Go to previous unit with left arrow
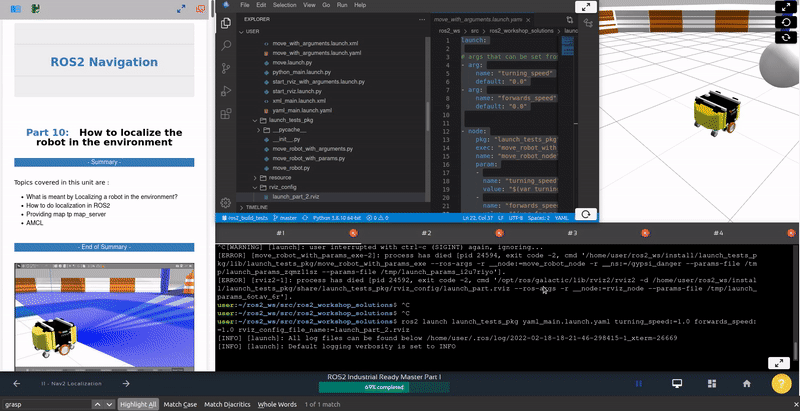Viewport: 800px width, 411px height. pyautogui.click(x=17, y=383)
